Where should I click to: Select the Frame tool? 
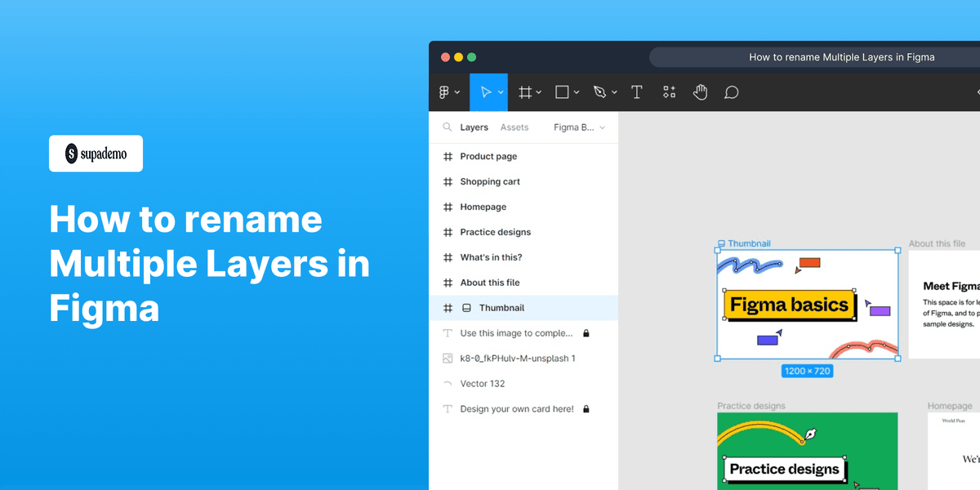coord(525,91)
